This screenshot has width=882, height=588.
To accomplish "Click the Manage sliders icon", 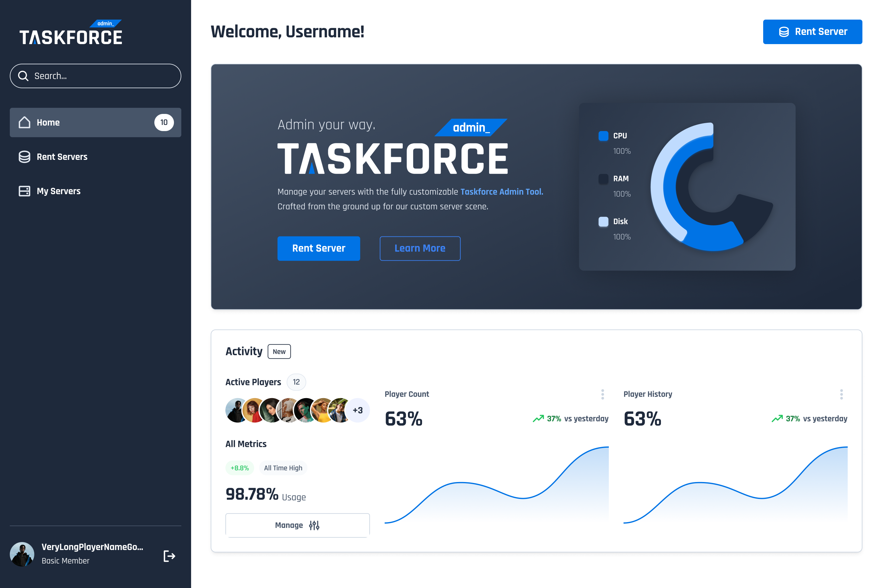I will point(314,525).
